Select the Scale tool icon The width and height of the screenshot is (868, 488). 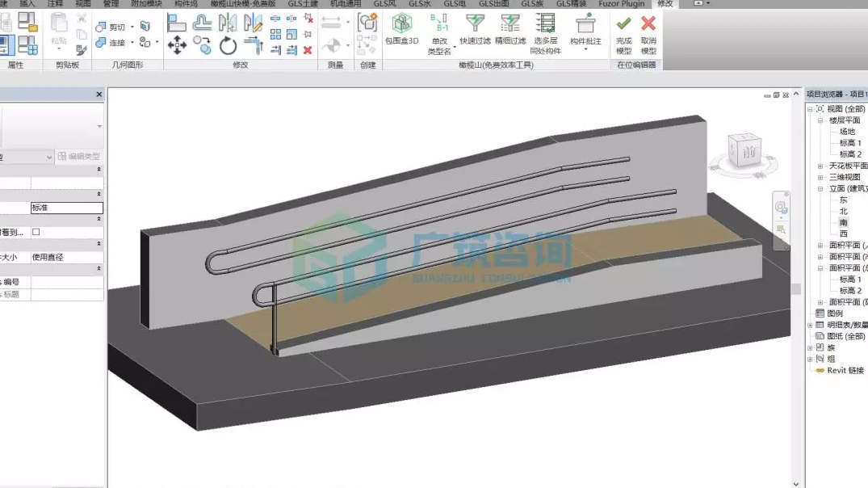pyautogui.click(x=291, y=35)
